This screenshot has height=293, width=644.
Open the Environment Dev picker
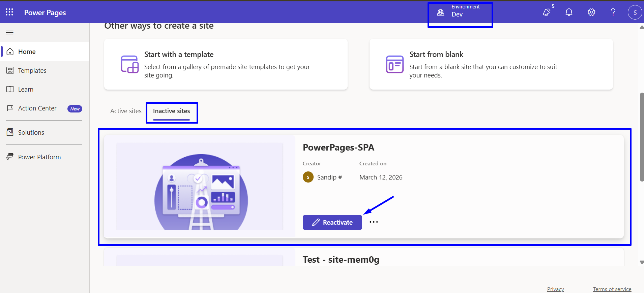click(x=460, y=13)
